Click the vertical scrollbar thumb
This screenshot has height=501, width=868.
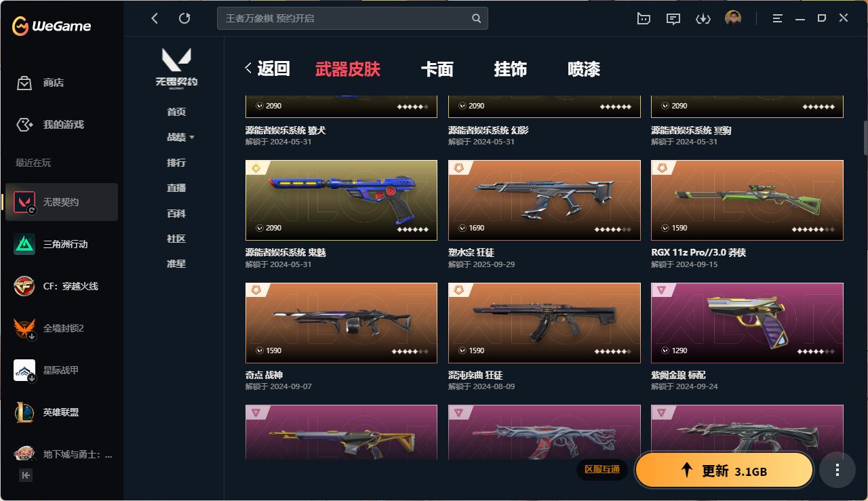pos(865,138)
